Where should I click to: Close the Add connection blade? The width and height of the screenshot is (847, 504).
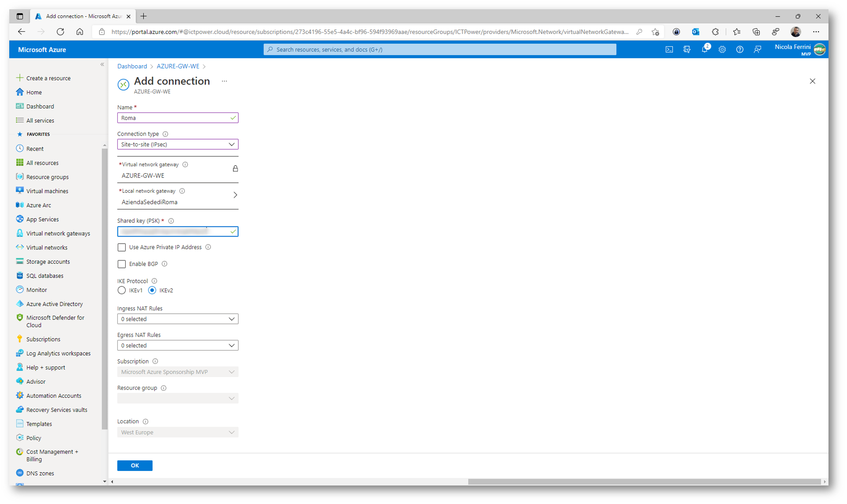[x=812, y=81]
